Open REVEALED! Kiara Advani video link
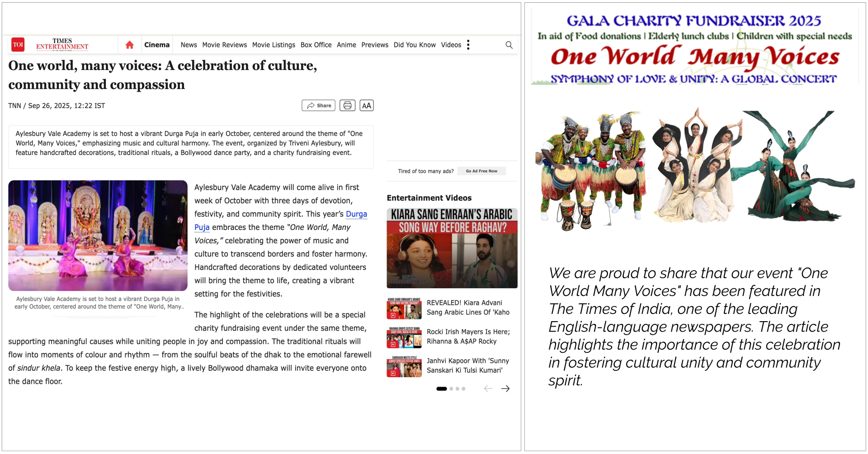The width and height of the screenshot is (868, 454). click(x=468, y=308)
